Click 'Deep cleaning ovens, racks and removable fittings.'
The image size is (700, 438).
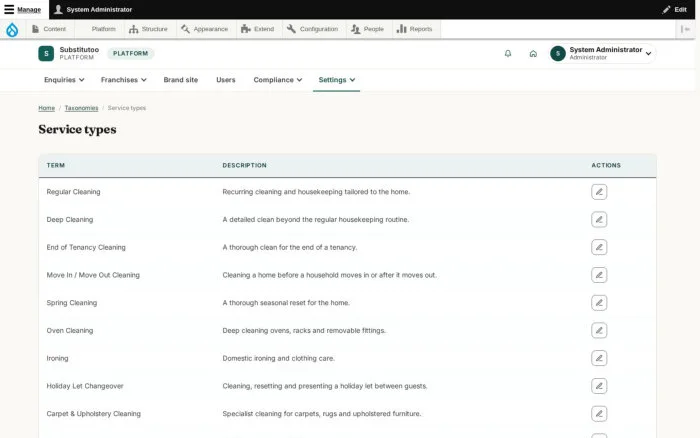(x=304, y=330)
